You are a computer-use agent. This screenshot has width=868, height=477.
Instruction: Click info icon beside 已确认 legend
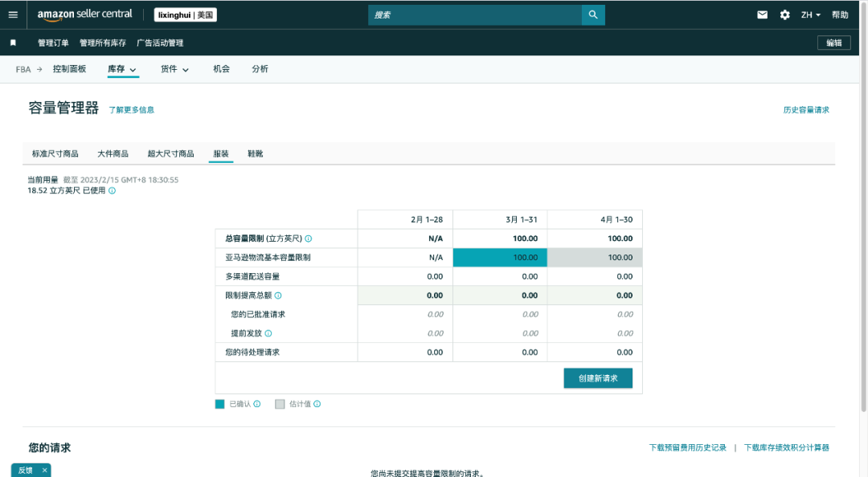(257, 404)
